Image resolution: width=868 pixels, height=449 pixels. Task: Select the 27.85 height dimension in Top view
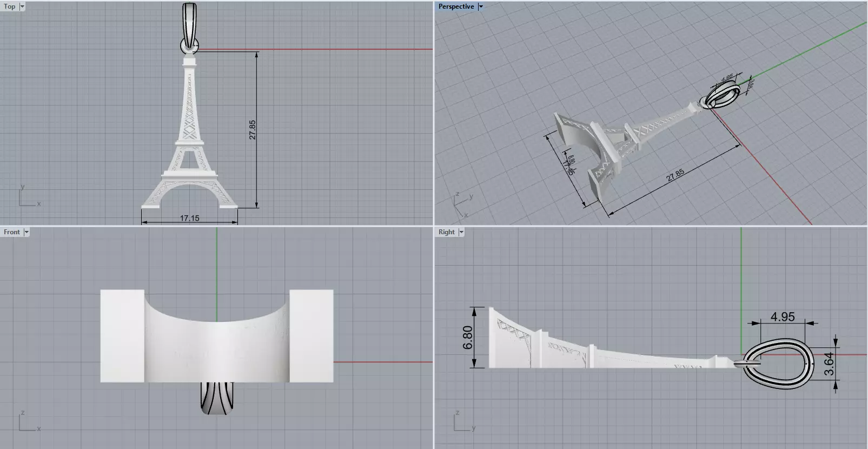253,130
